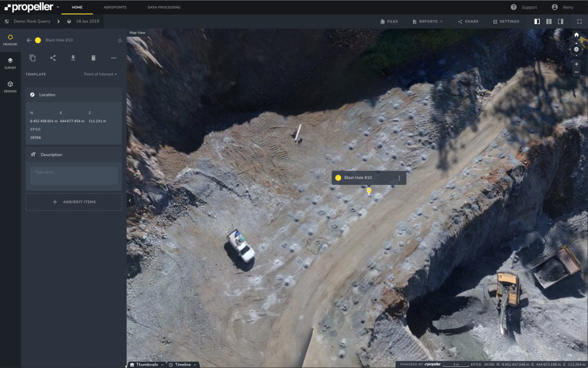Delete measurement using the trash icon
The height and width of the screenshot is (368, 588).
click(93, 58)
